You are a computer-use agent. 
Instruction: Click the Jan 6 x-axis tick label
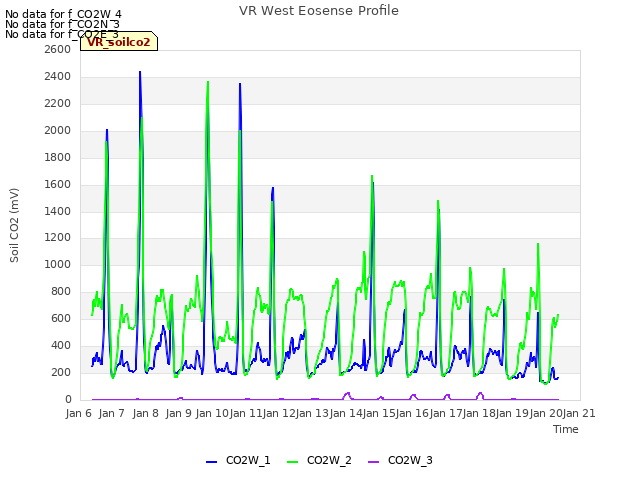[x=78, y=413]
